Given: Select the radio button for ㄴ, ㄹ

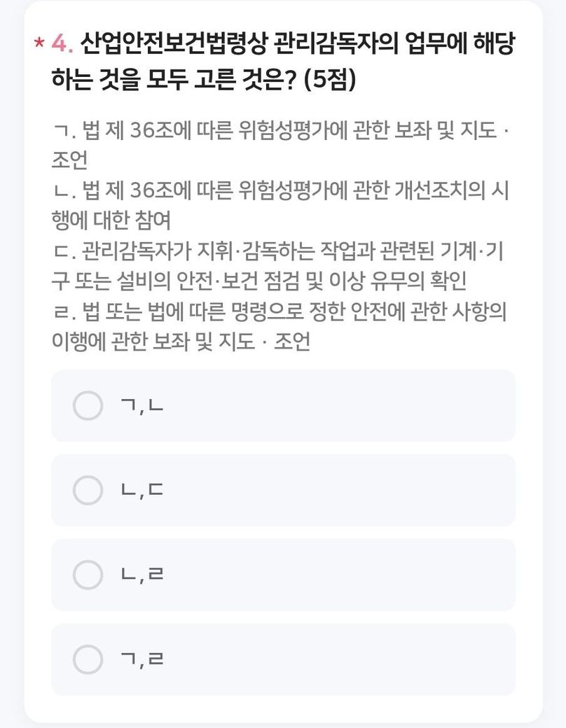Looking at the screenshot, I should coord(88,575).
